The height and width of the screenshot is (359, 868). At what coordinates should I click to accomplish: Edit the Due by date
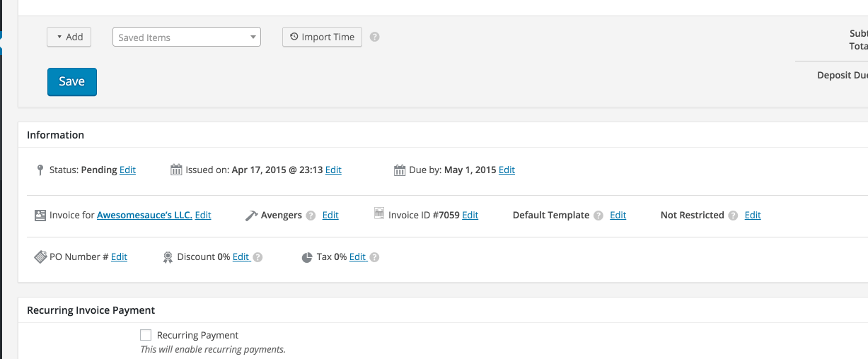[507, 170]
